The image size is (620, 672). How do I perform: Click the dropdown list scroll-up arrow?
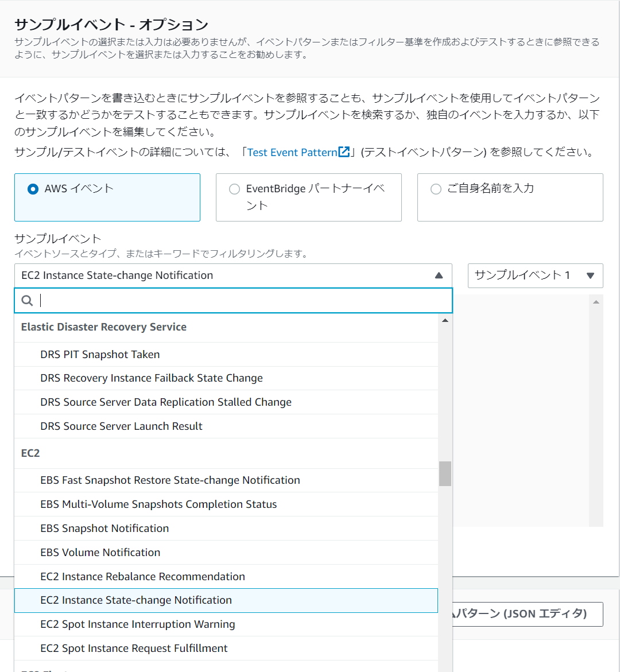[445, 320]
